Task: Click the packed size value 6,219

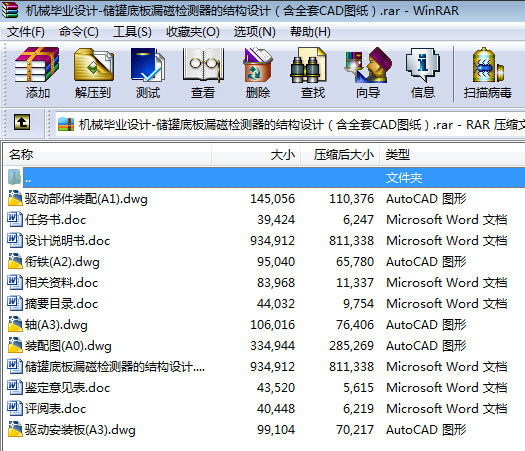Action: coord(358,409)
